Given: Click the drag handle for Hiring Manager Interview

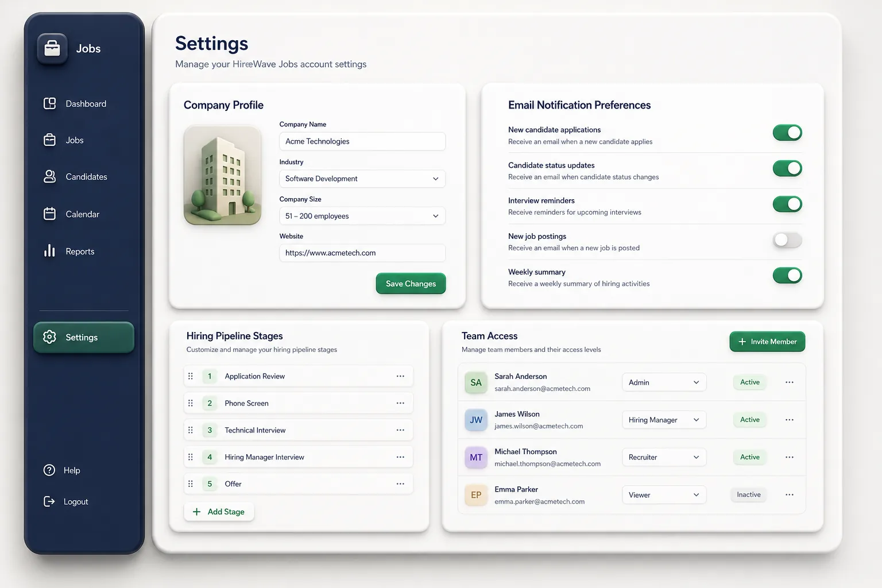Looking at the screenshot, I should point(191,457).
